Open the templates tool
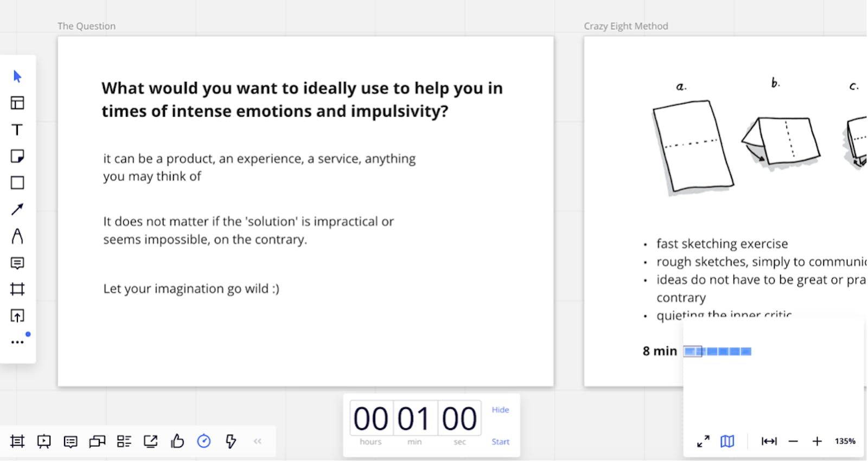 coord(17,103)
